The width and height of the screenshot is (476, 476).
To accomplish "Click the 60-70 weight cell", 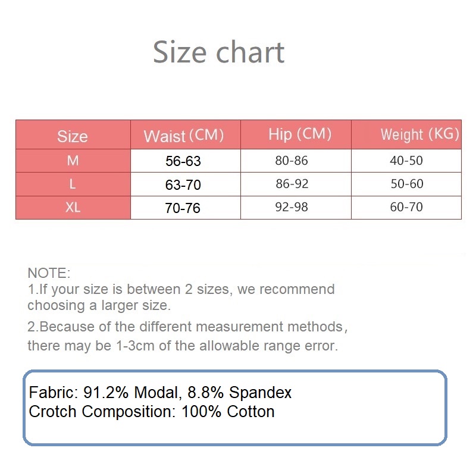I will pyautogui.click(x=407, y=207).
